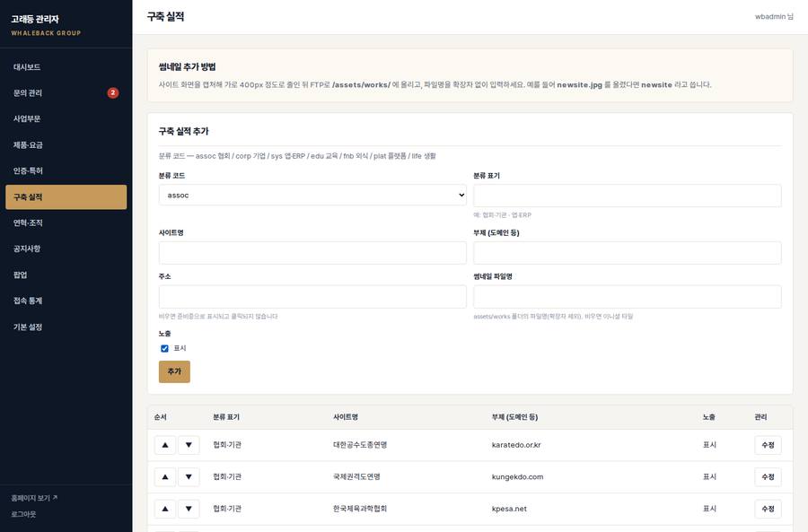Image resolution: width=808 pixels, height=532 pixels.
Task: Select the active 구축 실적 menu item
Action: pyautogui.click(x=66, y=196)
